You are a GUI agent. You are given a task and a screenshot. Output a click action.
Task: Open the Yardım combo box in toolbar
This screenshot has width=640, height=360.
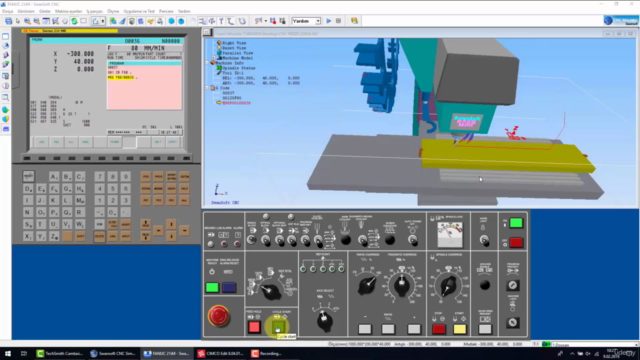tap(306, 21)
